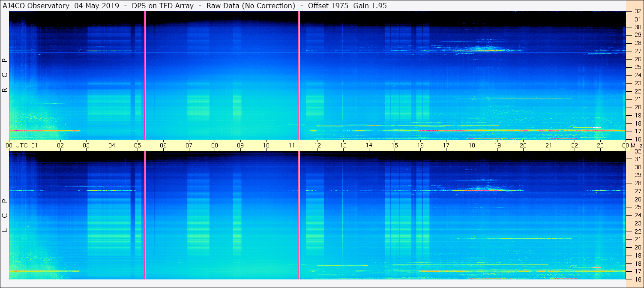
Task: Pick the 07 hour mark on UTC axis
Action: 189,145
